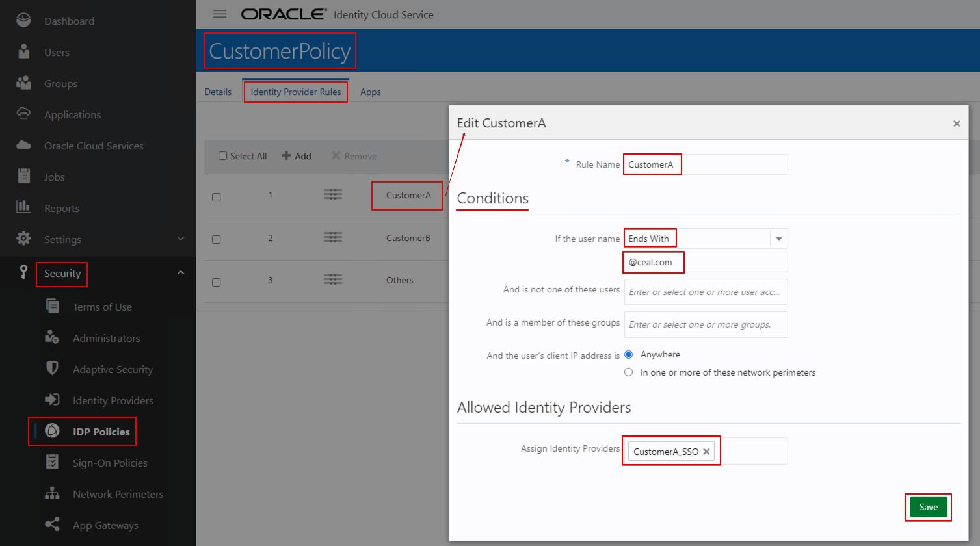Click the Identity Providers arrow icon
This screenshot has width=980, height=546.
(x=52, y=400)
